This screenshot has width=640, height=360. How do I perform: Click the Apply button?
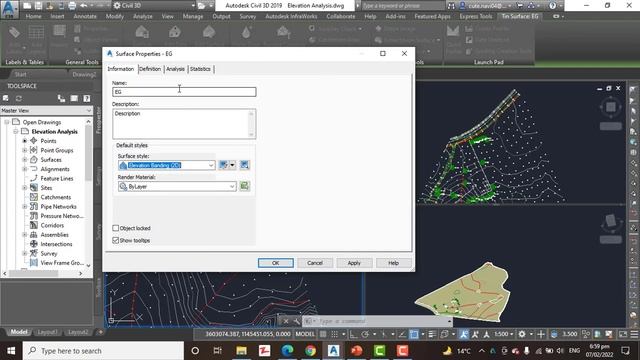[354, 263]
